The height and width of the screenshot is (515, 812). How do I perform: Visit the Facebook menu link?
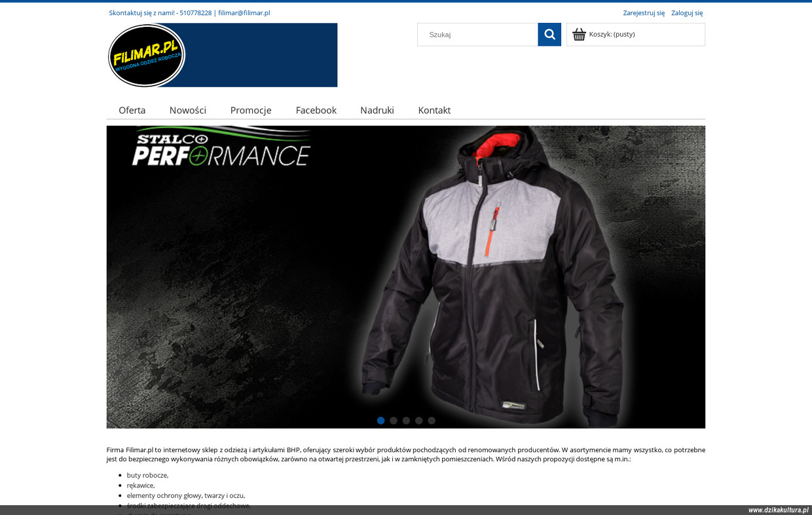coord(316,110)
